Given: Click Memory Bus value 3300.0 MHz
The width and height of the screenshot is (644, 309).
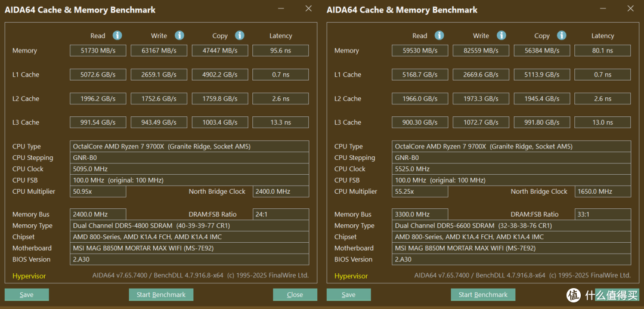Looking at the screenshot, I should [420, 214].
